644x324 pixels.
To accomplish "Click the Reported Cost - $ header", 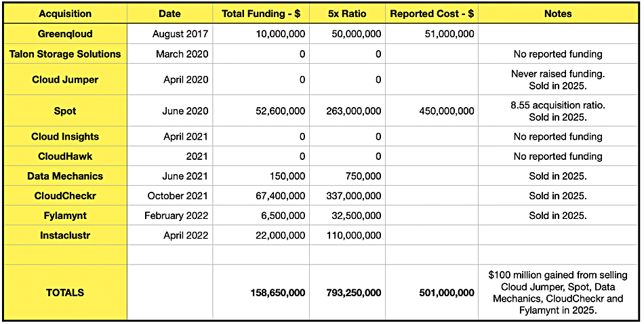I will 432,14.
